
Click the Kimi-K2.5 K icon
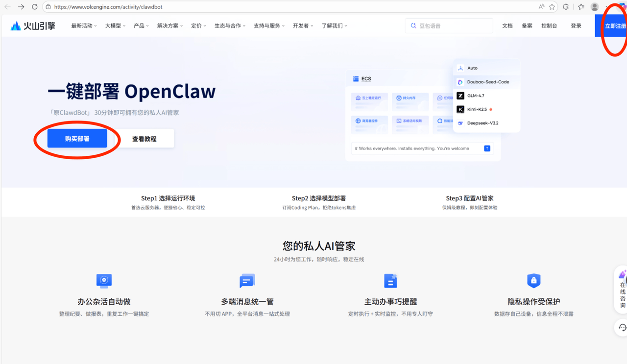point(460,109)
